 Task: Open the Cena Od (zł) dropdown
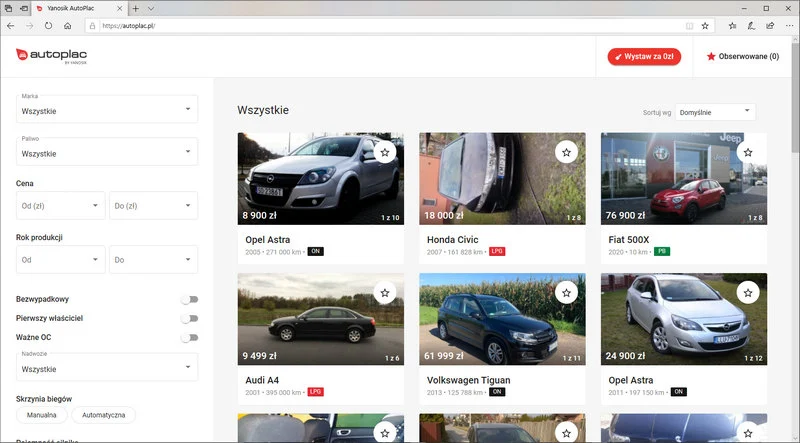coord(61,205)
